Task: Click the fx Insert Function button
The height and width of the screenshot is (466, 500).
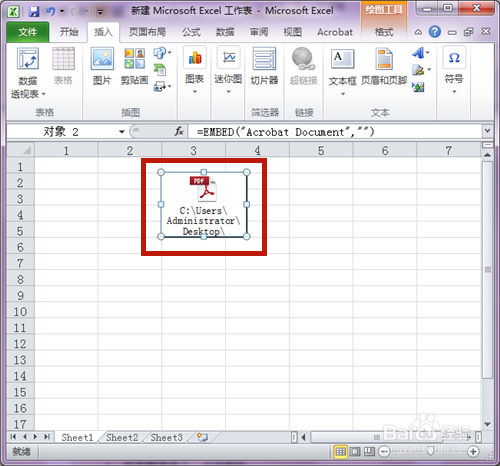Action: pyautogui.click(x=179, y=132)
